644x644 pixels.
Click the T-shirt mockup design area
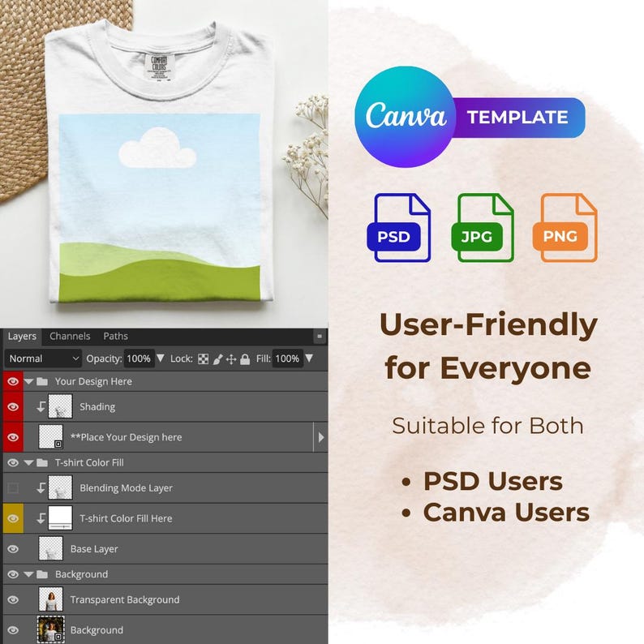tap(159, 208)
